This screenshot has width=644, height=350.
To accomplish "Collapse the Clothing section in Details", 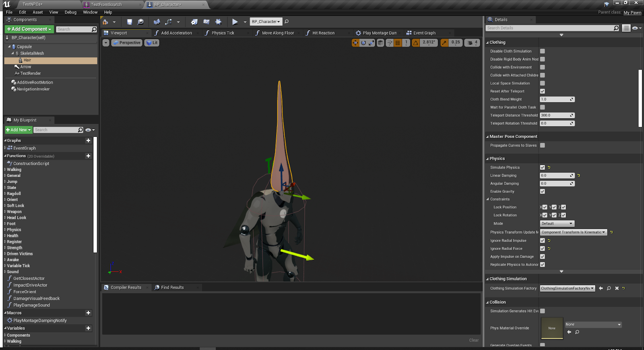I will pos(487,42).
